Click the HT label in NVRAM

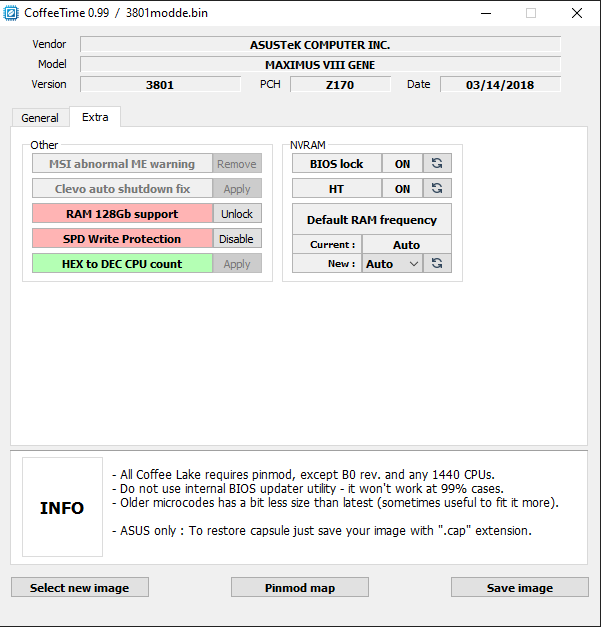337,188
